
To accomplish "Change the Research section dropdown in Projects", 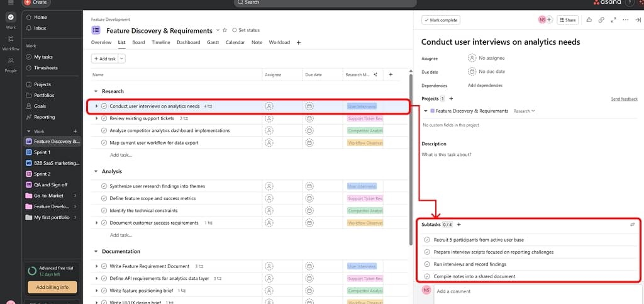I will click(x=525, y=111).
